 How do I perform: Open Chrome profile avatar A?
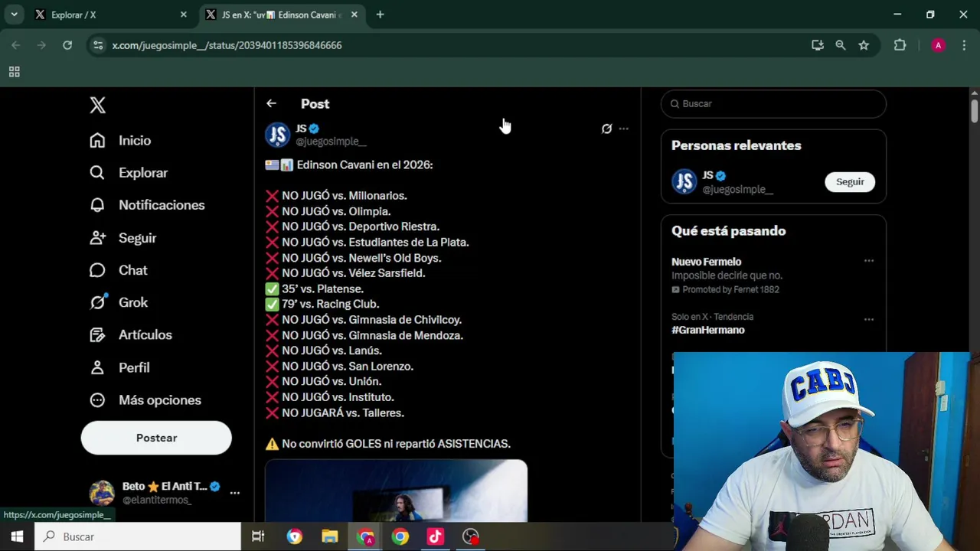[x=938, y=45]
